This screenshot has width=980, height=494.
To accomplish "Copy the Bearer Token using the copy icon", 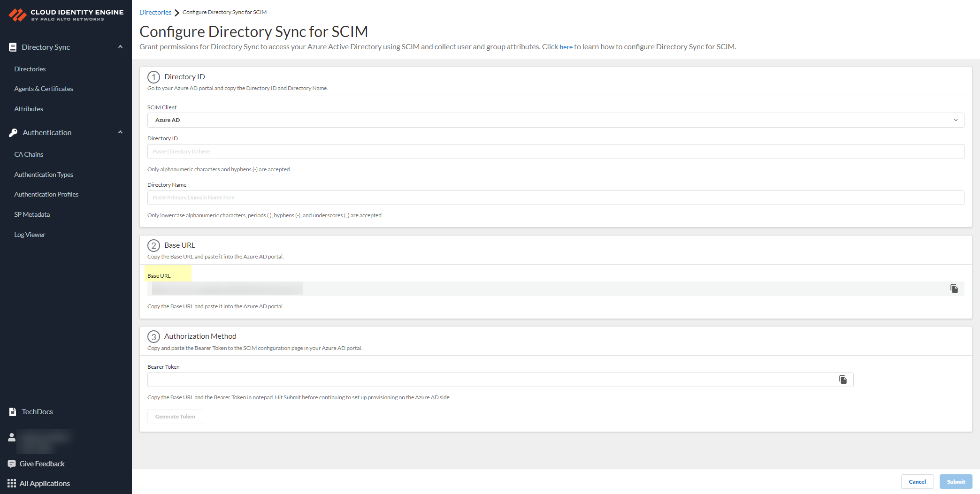I will [843, 380].
